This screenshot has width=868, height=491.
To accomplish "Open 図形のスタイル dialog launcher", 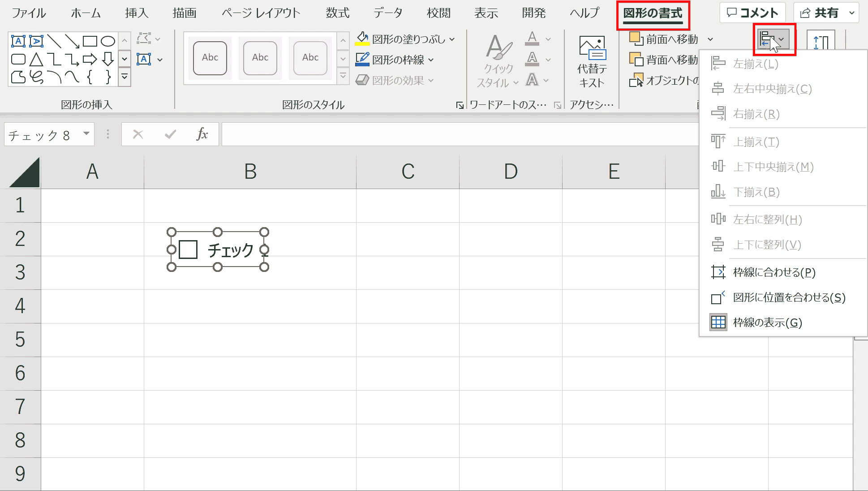I will pos(460,105).
